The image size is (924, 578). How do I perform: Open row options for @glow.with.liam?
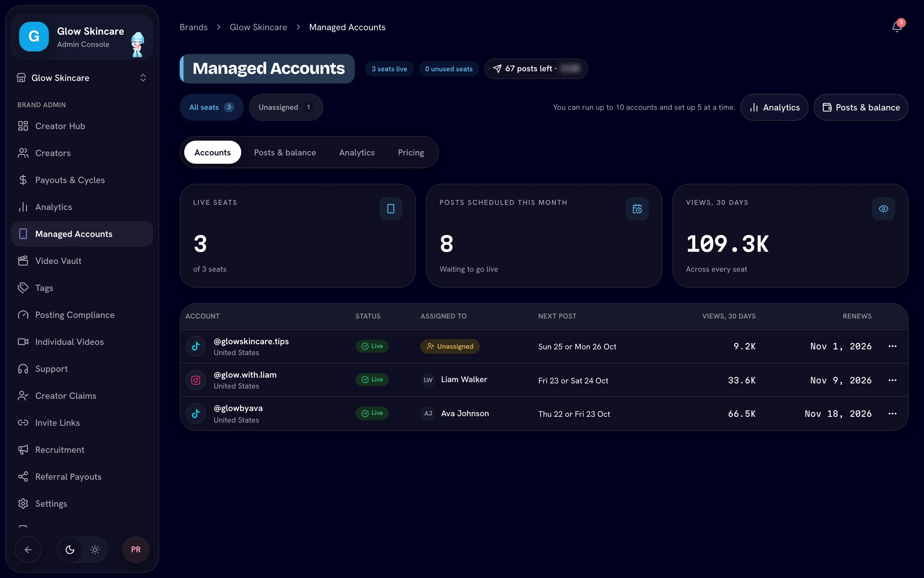[x=892, y=381]
